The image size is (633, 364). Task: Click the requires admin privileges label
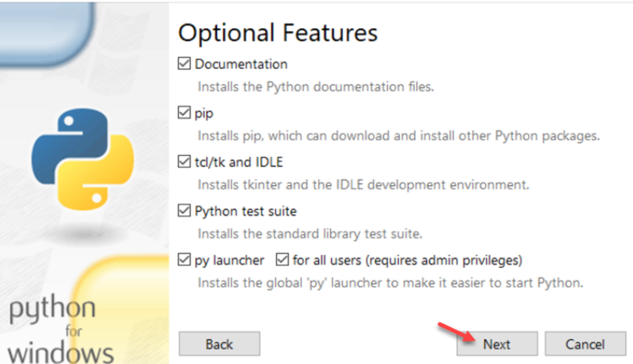click(408, 260)
